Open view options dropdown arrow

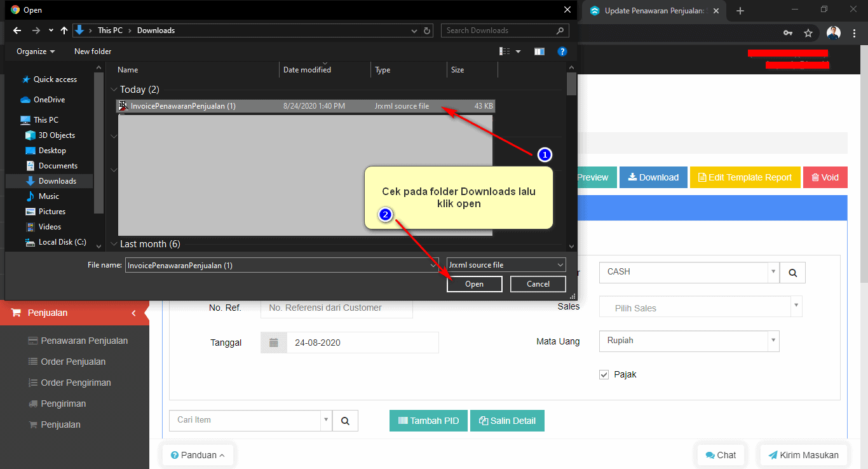(518, 51)
